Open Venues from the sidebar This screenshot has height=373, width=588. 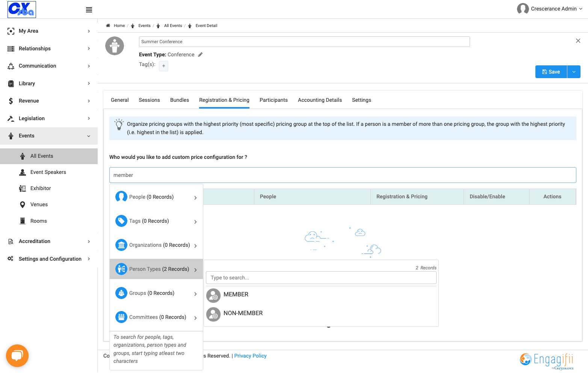pos(39,204)
